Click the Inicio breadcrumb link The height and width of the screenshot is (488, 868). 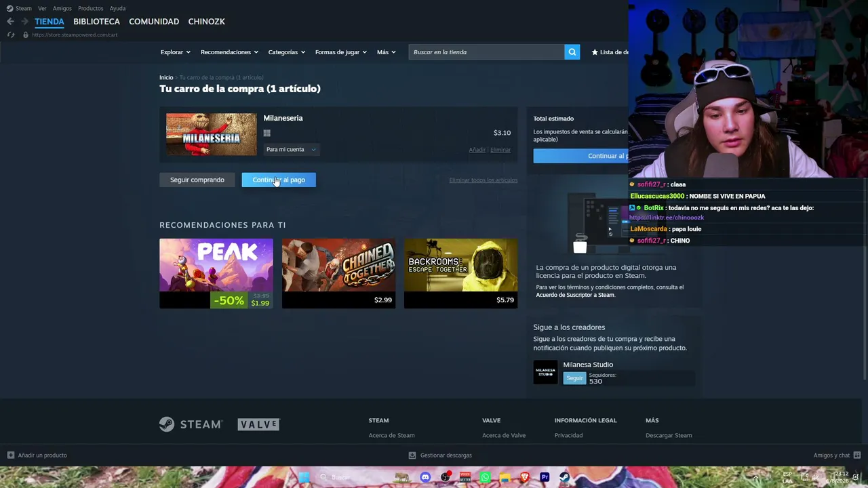click(x=166, y=78)
